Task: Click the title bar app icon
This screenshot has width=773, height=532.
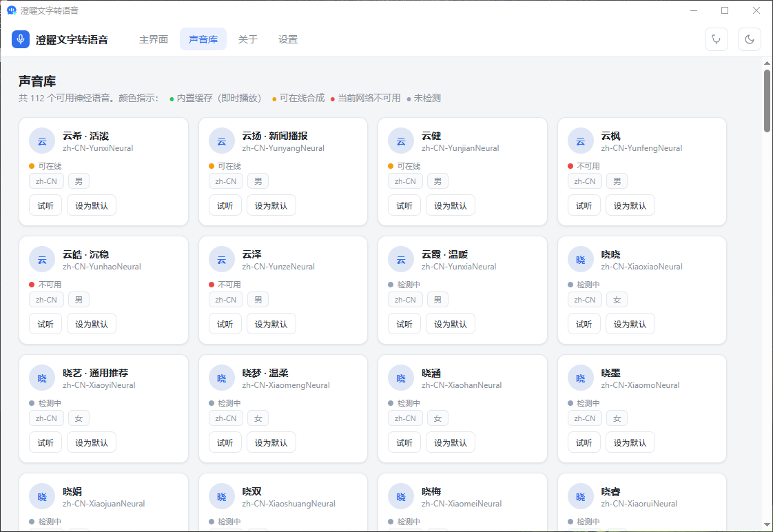Action: (x=11, y=10)
